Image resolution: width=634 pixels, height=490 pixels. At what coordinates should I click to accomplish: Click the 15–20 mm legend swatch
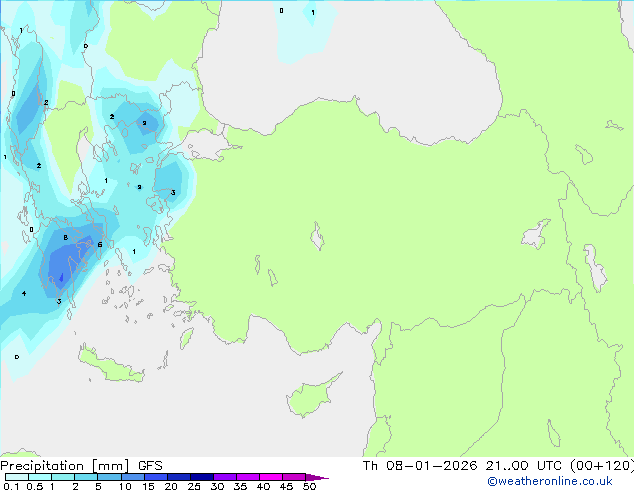coord(156,477)
